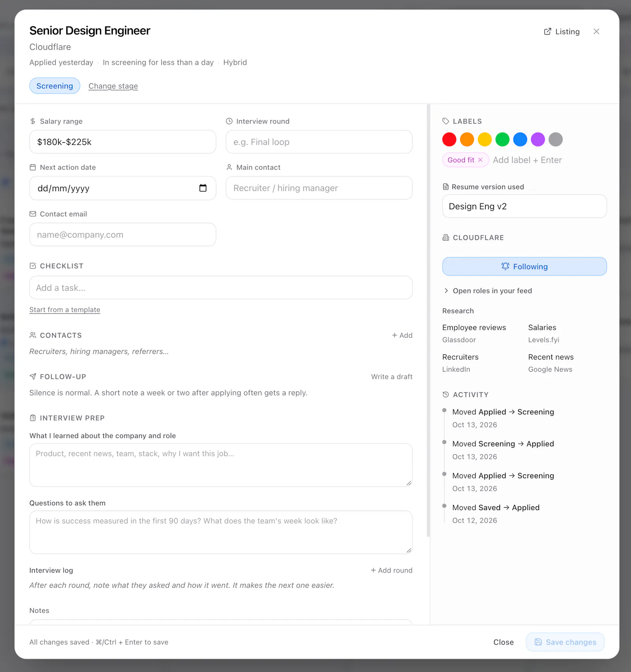Click the vertical scrollbar of the main panel
Screen dimensions: 631x672
pos(428,320)
